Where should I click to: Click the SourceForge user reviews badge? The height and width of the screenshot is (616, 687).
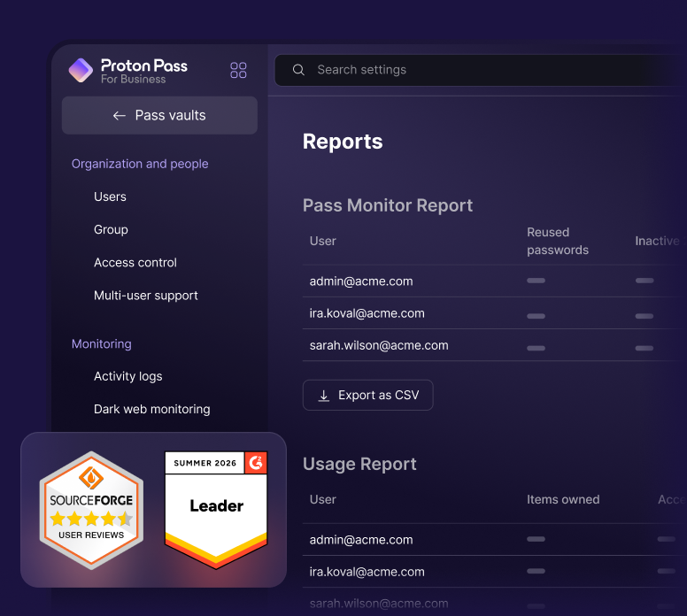[91, 511]
